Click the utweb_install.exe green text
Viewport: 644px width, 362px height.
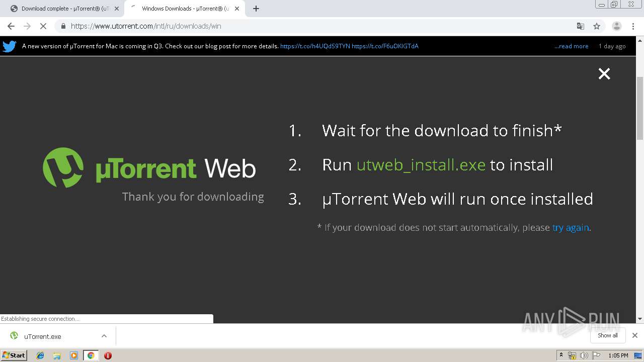[x=421, y=165]
